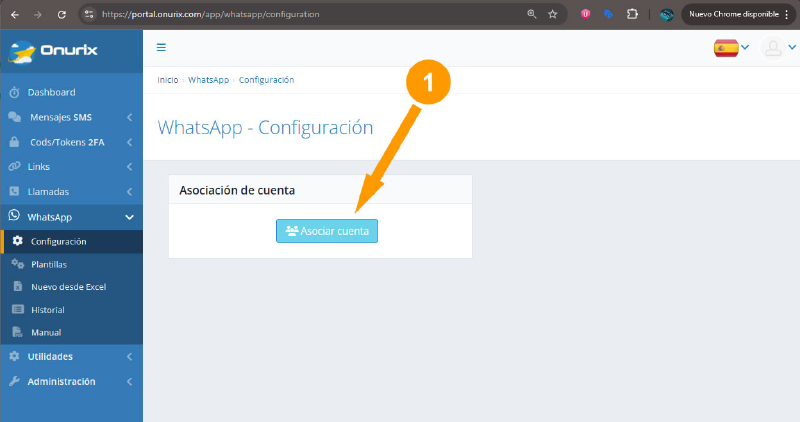The image size is (800, 422).
Task: Go to Inicio breadcrumb
Action: (168, 80)
